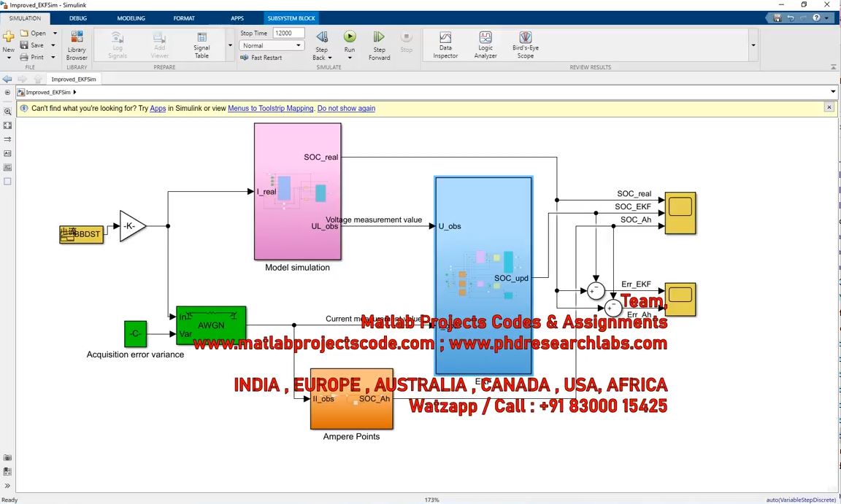Open the Prepare gallery dropdown arrow

coord(231,45)
